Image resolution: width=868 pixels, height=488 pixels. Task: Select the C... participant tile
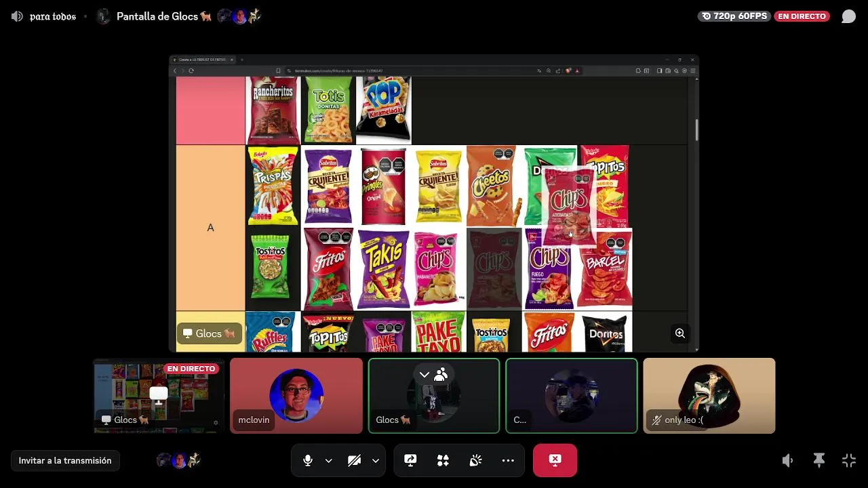pyautogui.click(x=572, y=396)
